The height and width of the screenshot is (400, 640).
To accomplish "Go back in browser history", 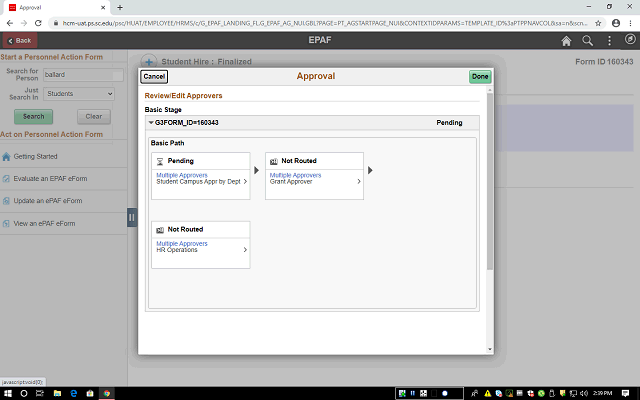I will (10, 23).
